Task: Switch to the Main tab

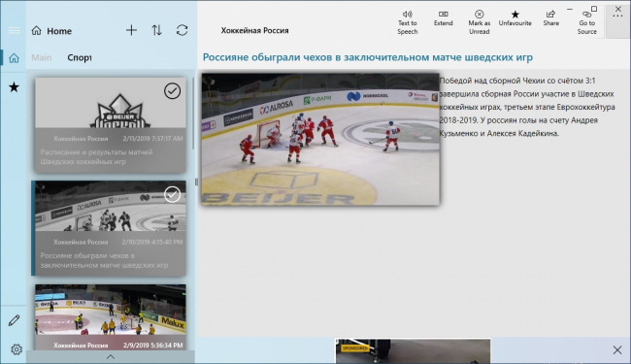Action: (42, 57)
